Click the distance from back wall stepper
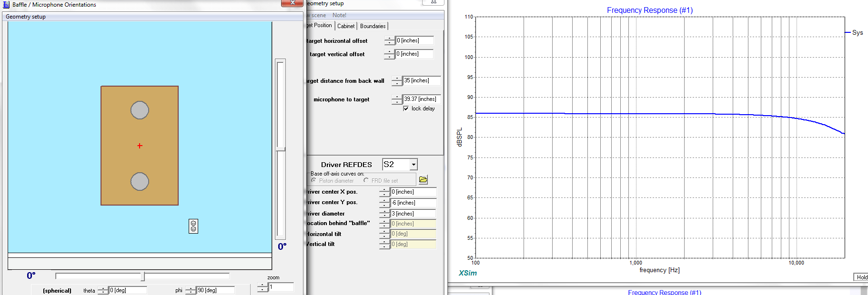 pos(397,81)
